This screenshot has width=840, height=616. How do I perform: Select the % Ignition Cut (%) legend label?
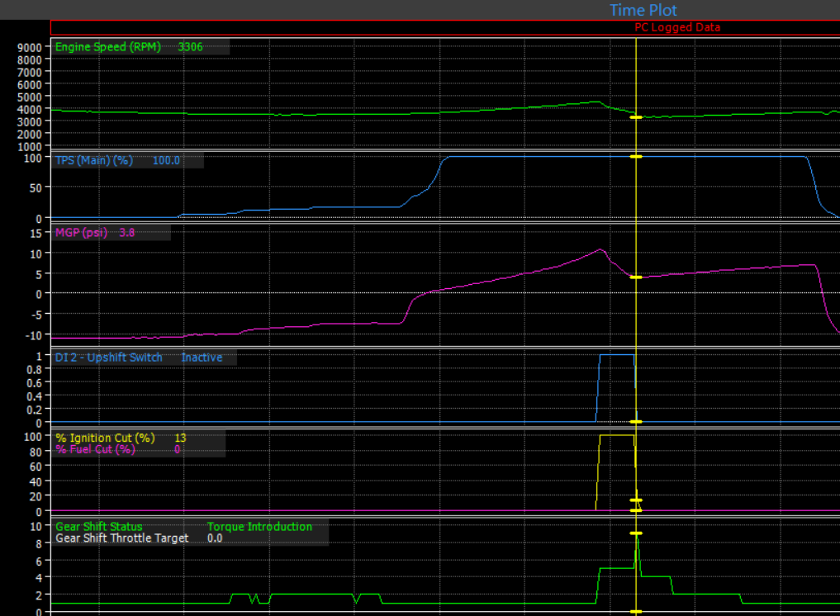pos(105,438)
